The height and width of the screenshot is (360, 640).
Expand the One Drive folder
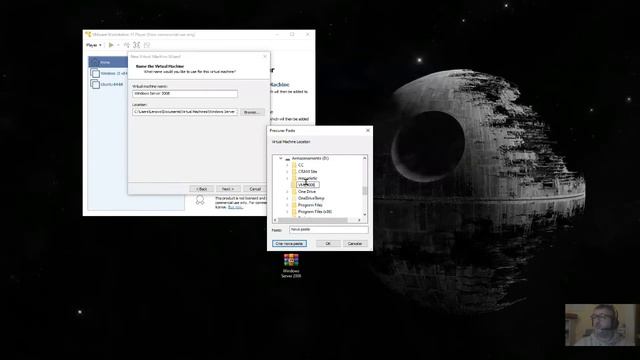tap(287, 191)
